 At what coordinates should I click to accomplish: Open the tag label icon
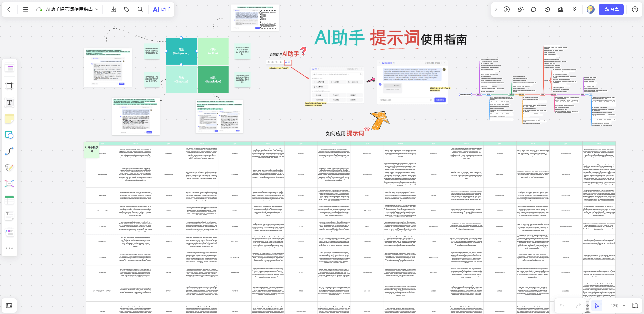coord(127,9)
